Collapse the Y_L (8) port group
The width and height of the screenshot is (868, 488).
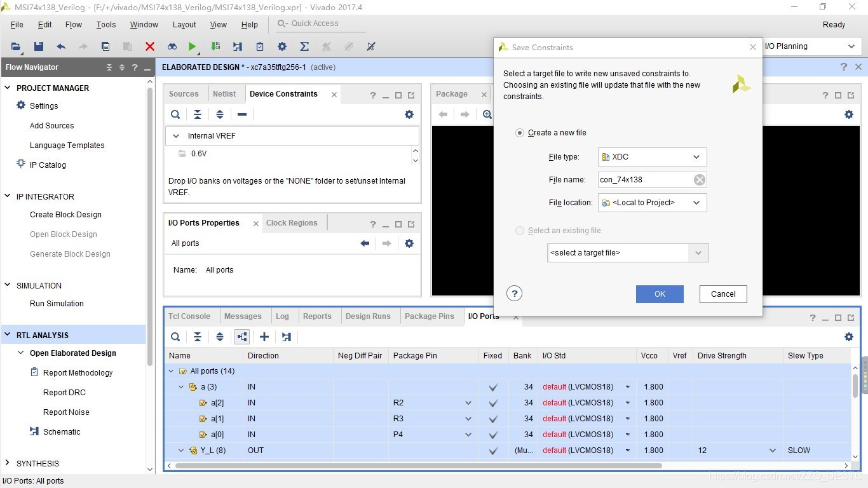pyautogui.click(x=181, y=451)
